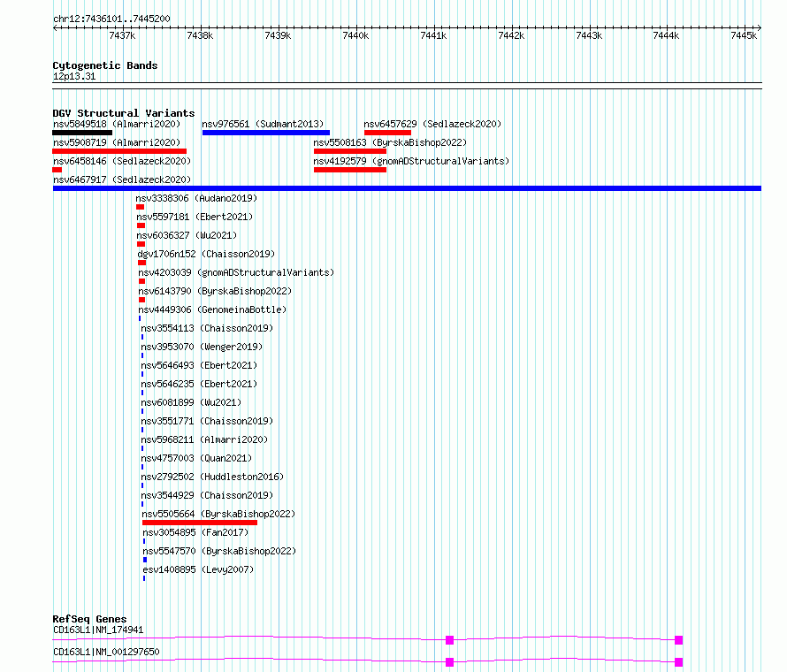Open nsv4757003 (Quan2021) variant
This screenshot has height=672, width=787.
click(x=196, y=458)
